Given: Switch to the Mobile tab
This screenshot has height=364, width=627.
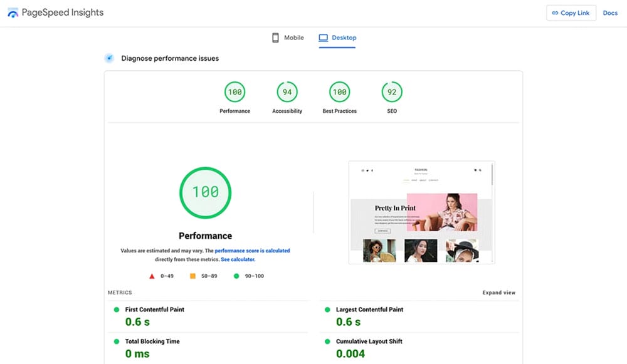Looking at the screenshot, I should coord(288,38).
